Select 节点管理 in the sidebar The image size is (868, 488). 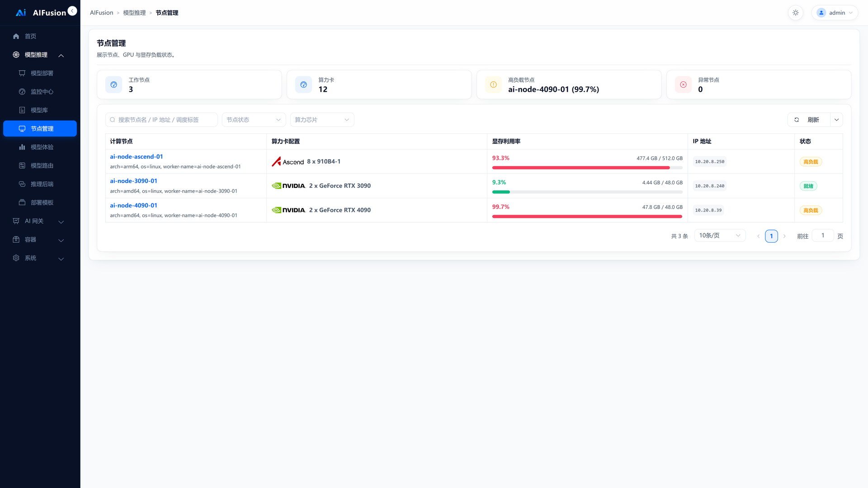coord(40,129)
